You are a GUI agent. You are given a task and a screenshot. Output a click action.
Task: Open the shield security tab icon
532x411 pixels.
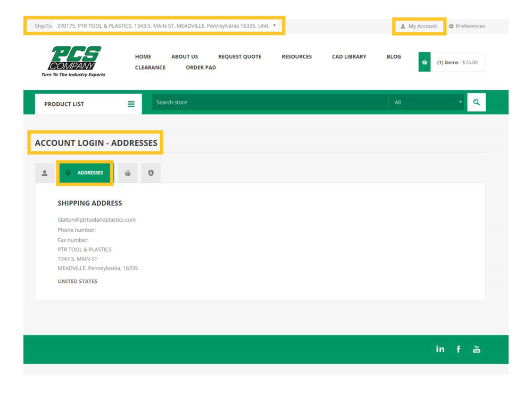coord(151,173)
